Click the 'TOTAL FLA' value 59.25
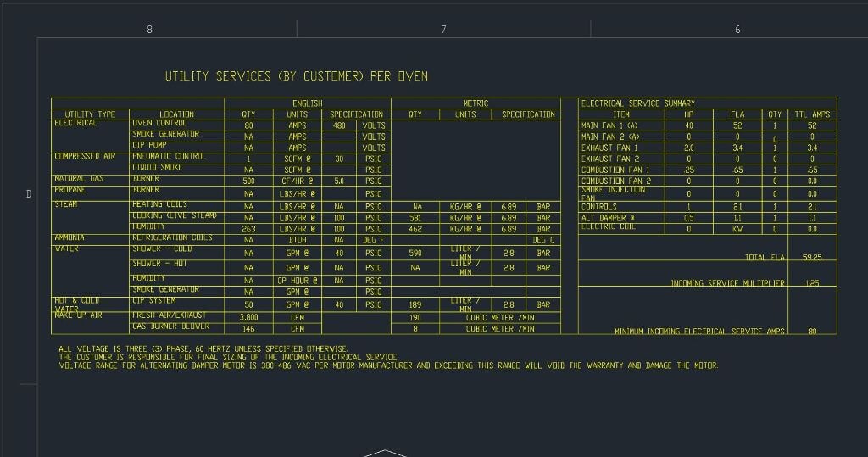 [811, 257]
